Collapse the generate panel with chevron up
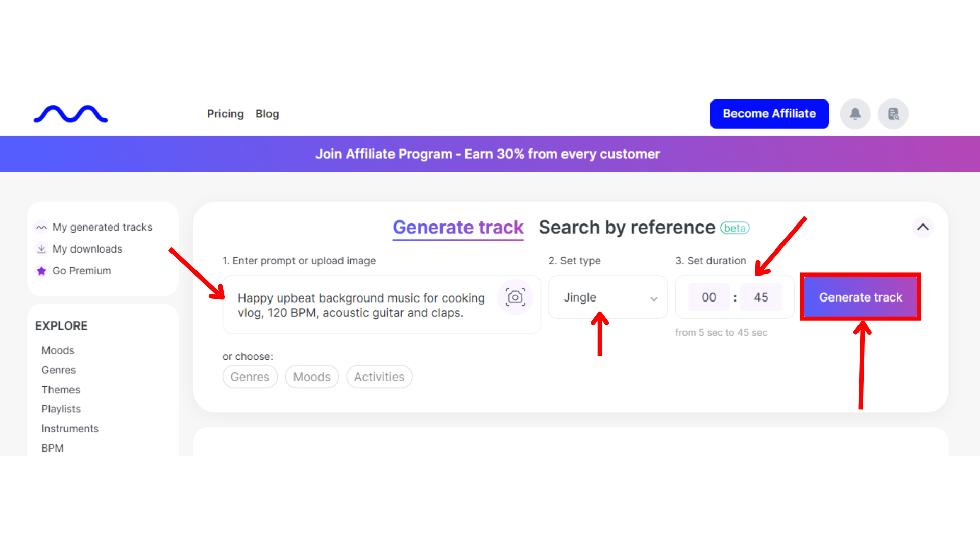 pyautogui.click(x=923, y=227)
